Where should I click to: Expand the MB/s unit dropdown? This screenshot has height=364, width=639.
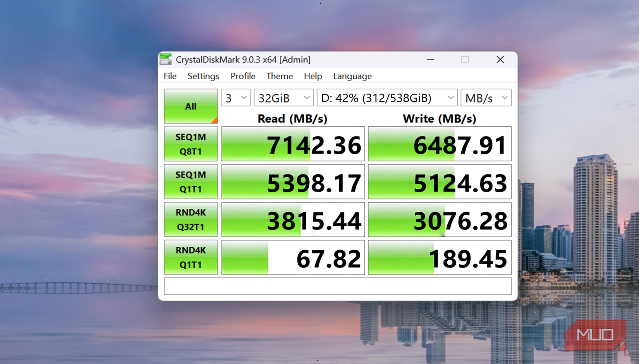coord(486,98)
